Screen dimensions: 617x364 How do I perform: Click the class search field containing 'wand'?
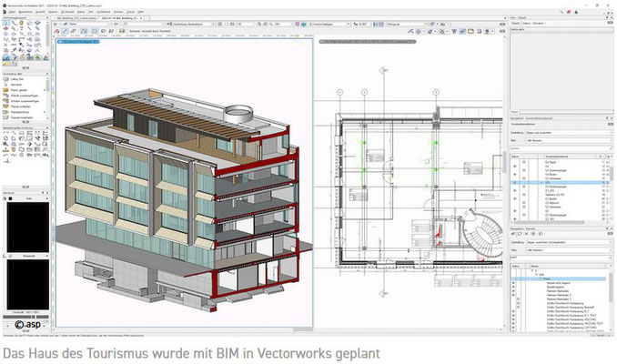pyautogui.click(x=559, y=258)
